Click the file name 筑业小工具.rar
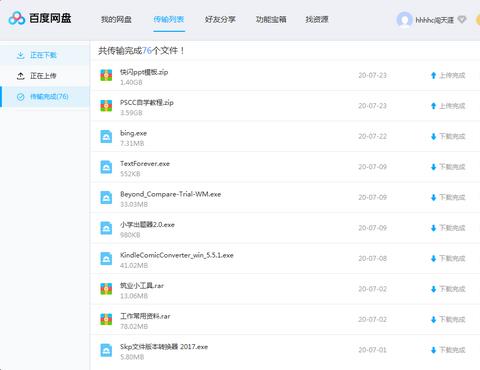The width and height of the screenshot is (480, 370). click(142, 285)
